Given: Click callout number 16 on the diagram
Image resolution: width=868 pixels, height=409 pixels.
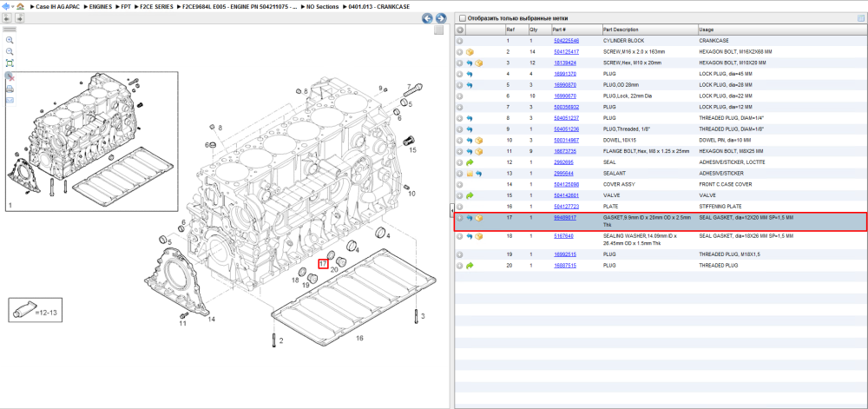Looking at the screenshot, I should coord(359,338).
